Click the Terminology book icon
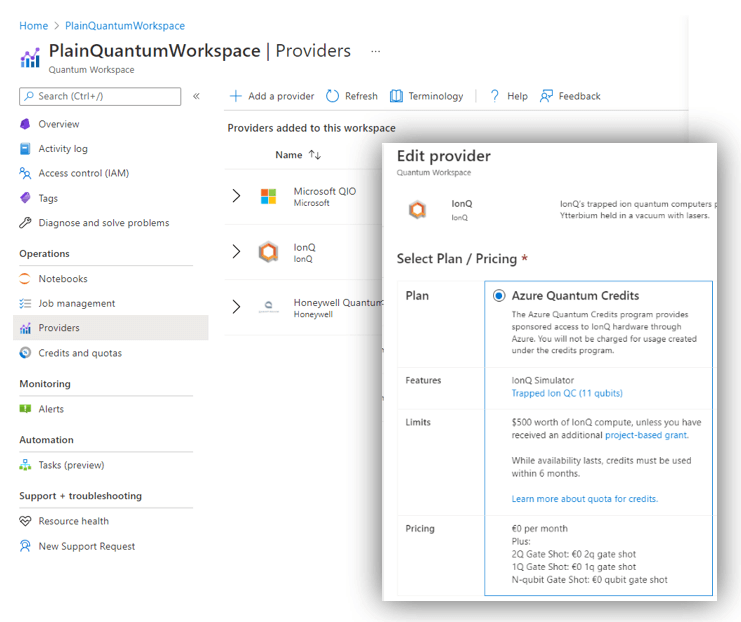This screenshot has width=741, height=622. click(396, 96)
